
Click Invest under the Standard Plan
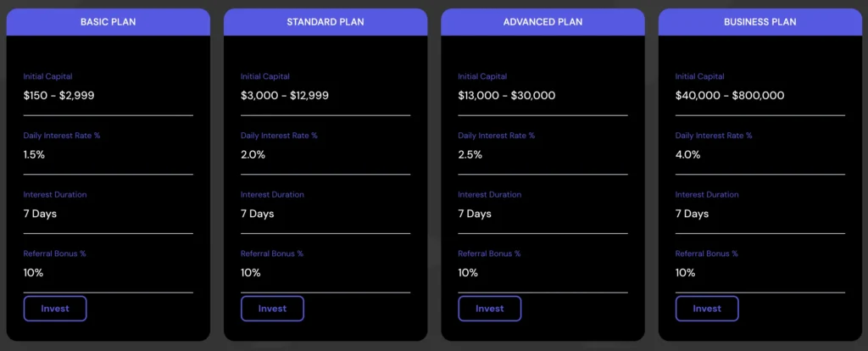click(x=272, y=309)
